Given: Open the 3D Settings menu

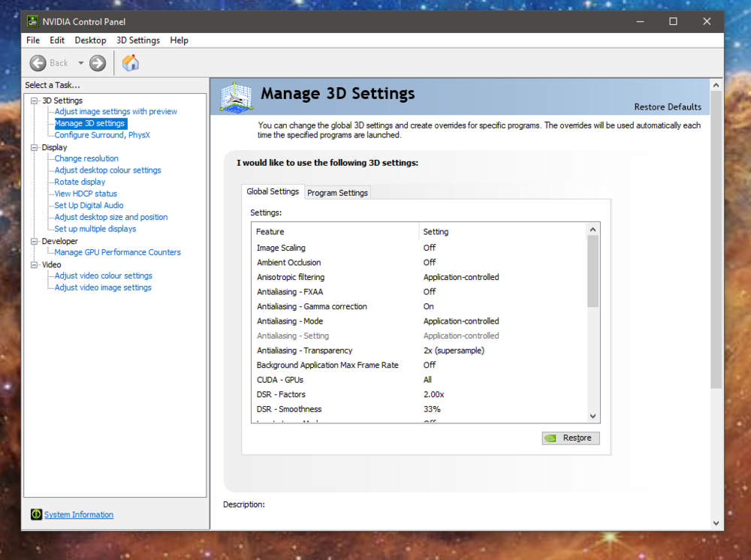Looking at the screenshot, I should 138,41.
